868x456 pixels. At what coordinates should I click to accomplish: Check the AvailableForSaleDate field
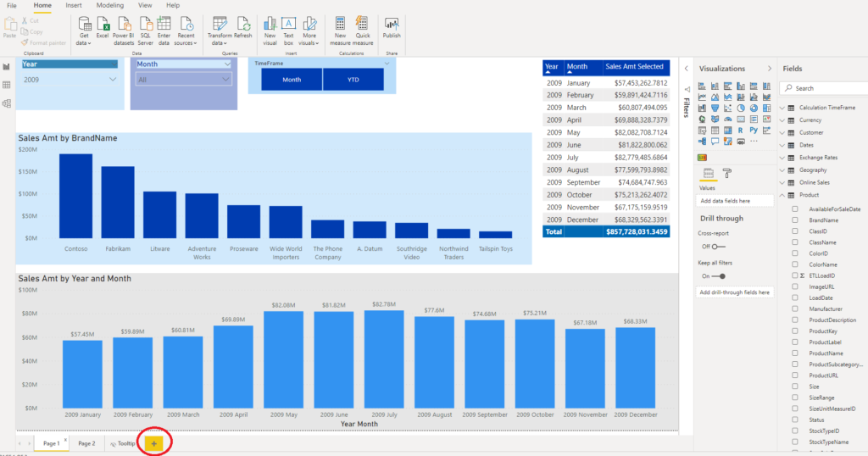[x=795, y=209]
